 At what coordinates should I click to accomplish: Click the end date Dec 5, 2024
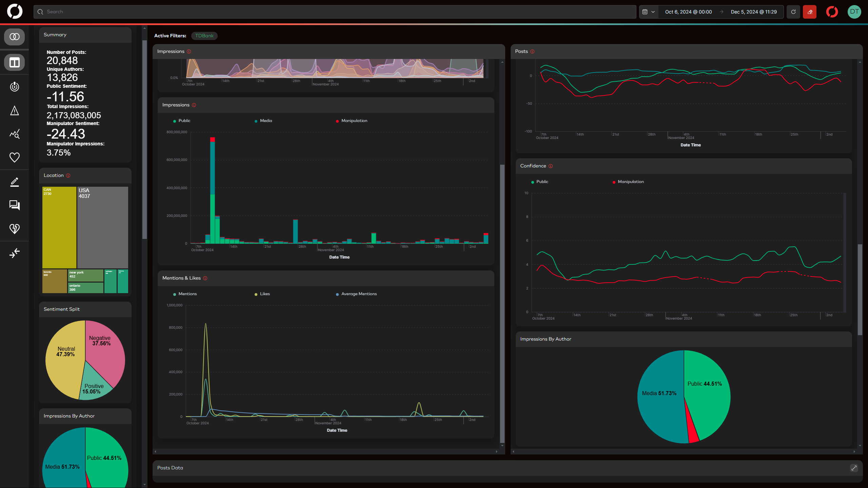[754, 12]
